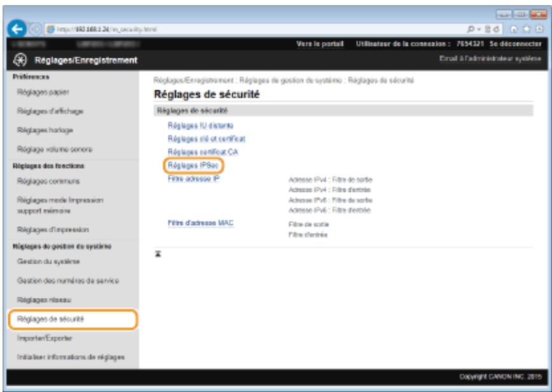Select Réglages horloge in sidebar

pyautogui.click(x=45, y=130)
